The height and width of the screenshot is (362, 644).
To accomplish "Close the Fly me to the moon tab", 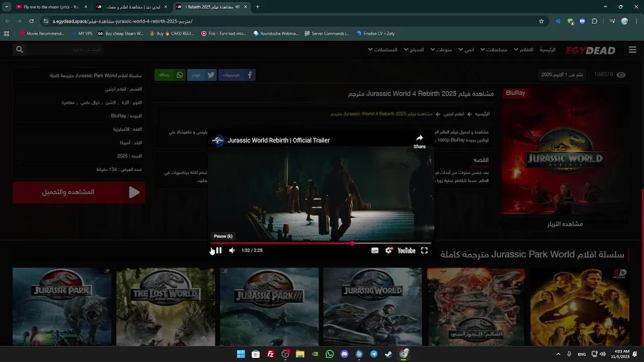I will coord(86,7).
